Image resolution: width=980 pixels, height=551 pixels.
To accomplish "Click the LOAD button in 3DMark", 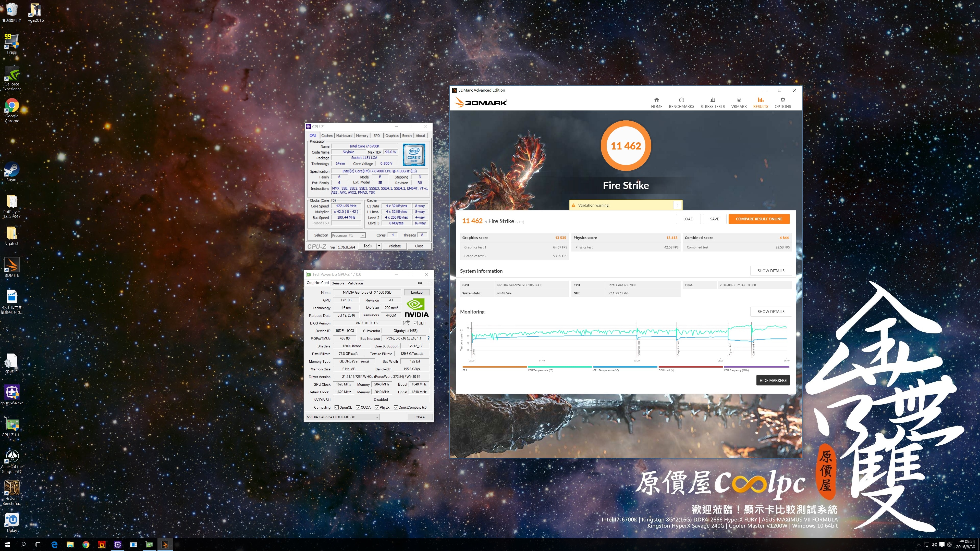I will pos(688,219).
